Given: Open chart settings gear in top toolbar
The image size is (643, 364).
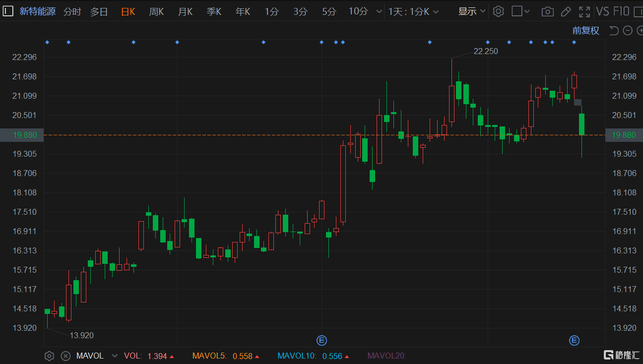Looking at the screenshot, I should click(499, 11).
